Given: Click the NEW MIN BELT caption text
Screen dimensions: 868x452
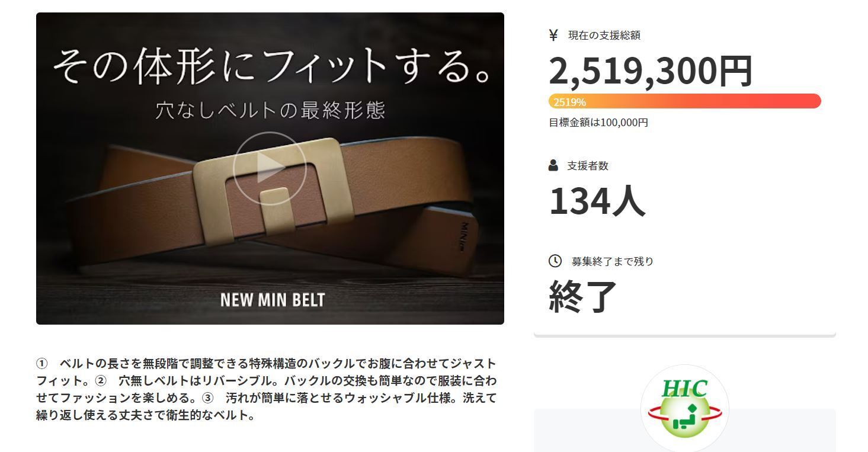Looking at the screenshot, I should click(x=273, y=300).
